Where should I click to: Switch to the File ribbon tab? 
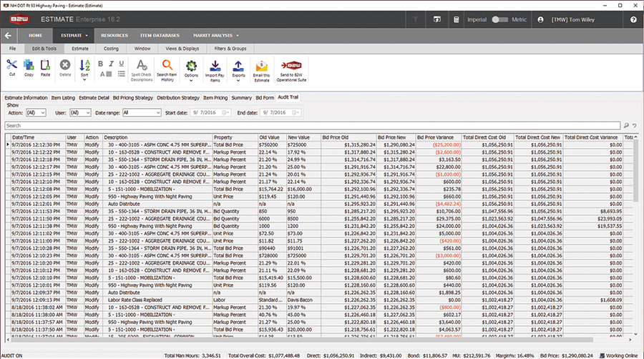coord(13,49)
